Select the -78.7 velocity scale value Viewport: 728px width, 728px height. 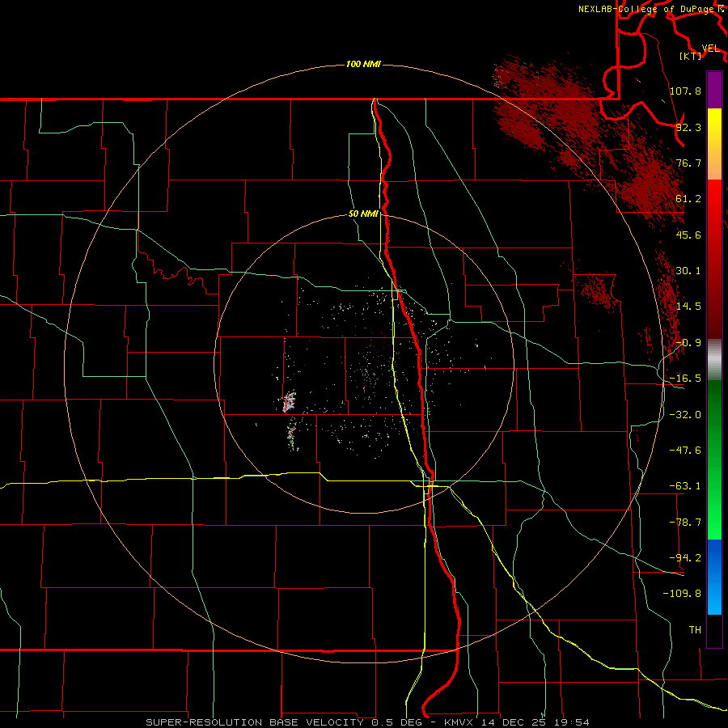(x=685, y=523)
